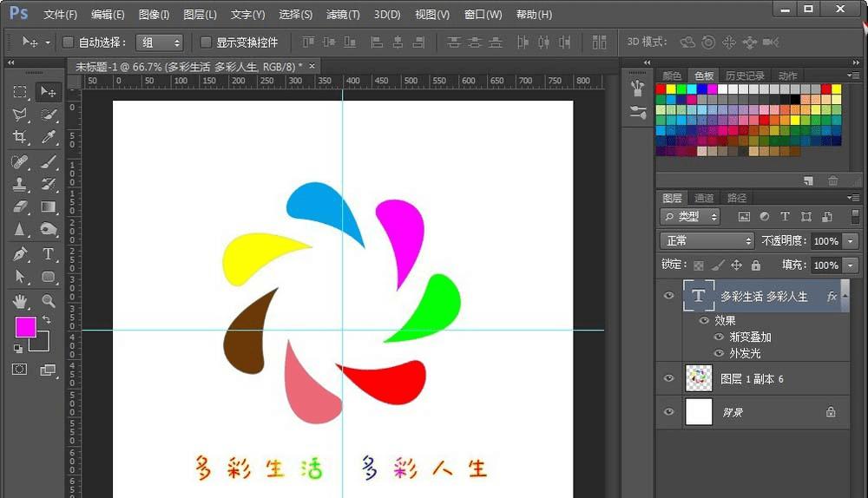868x498 pixels.
Task: Select the Crop tool
Action: (20, 137)
